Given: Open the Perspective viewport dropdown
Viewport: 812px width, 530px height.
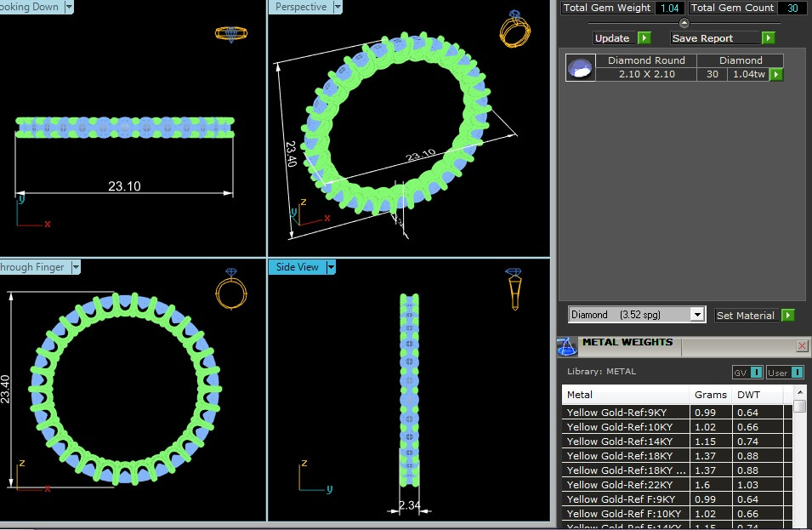Looking at the screenshot, I should pos(338,7).
